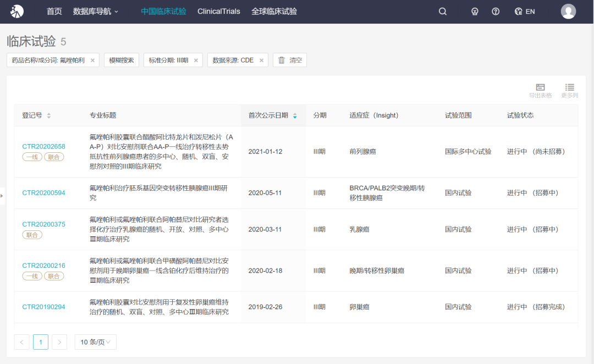Viewport: 594px width, 364px height.
Task: Click 一线 tag under CTR20200216
Action: 32,276
